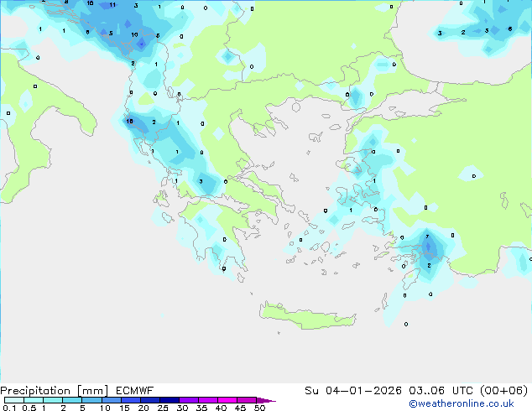
Task: Click the 'Precipitation [mm]' title text
Action: [54, 391]
